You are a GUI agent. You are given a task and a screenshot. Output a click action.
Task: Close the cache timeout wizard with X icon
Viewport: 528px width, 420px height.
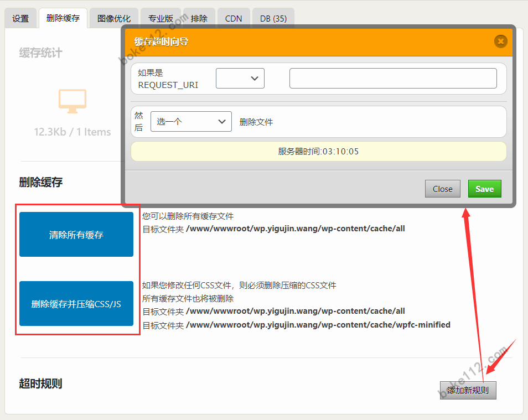coord(501,42)
